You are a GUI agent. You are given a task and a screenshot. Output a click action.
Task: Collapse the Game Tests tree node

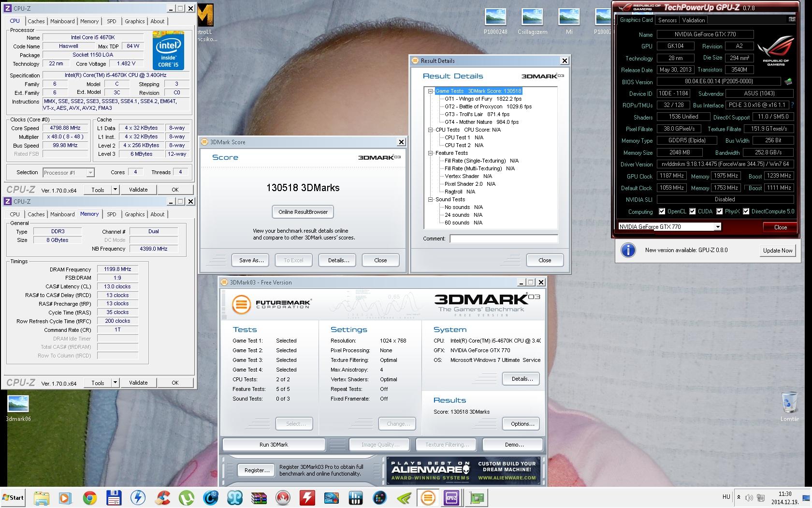point(430,91)
